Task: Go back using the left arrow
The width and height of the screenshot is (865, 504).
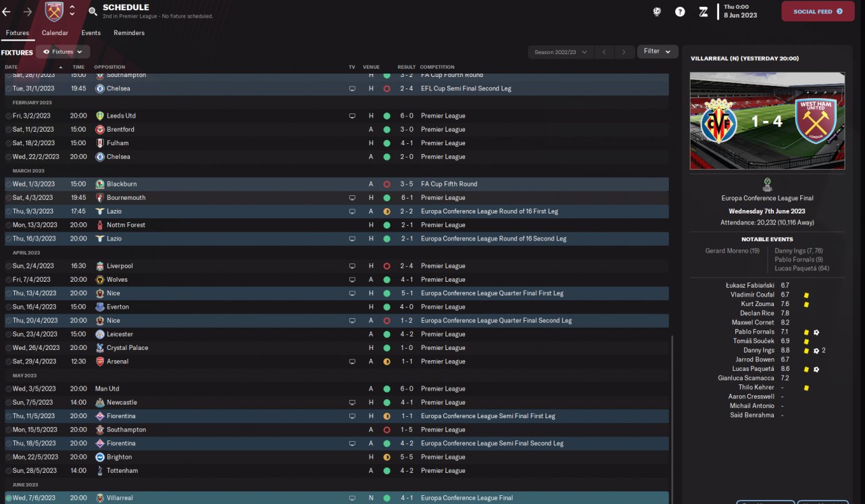Action: click(7, 11)
